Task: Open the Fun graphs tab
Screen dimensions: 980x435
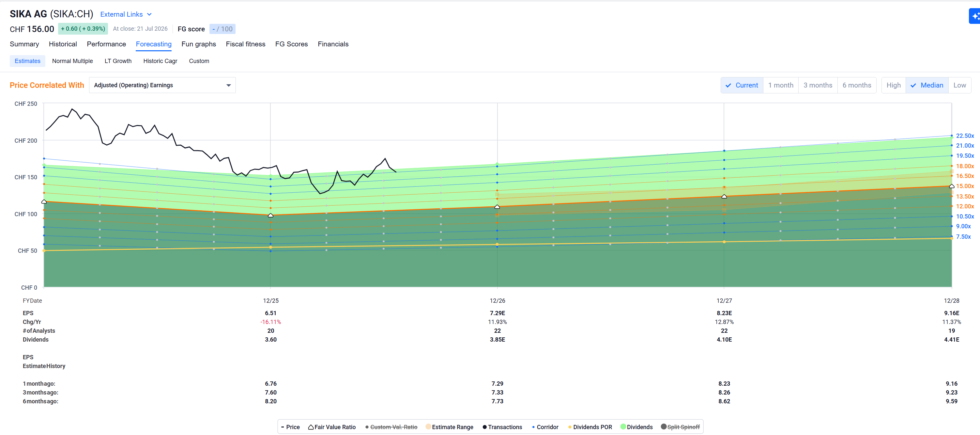Action: pos(199,44)
